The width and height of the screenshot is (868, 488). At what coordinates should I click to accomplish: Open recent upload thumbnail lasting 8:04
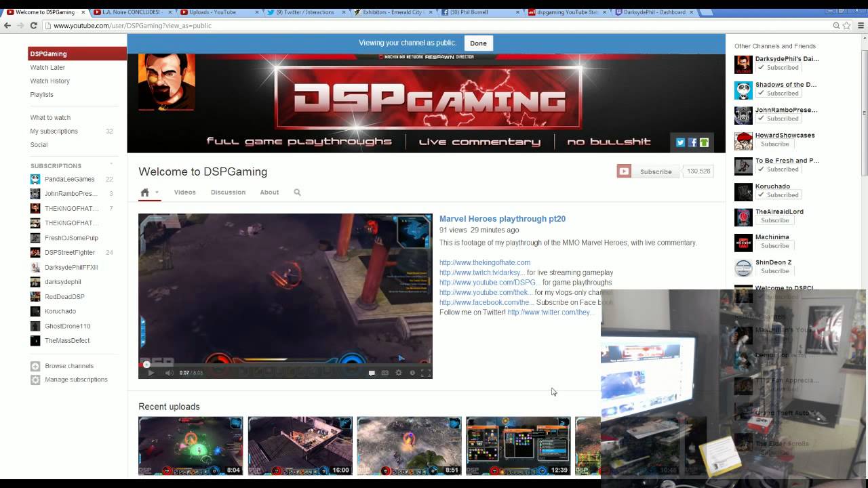click(x=191, y=445)
